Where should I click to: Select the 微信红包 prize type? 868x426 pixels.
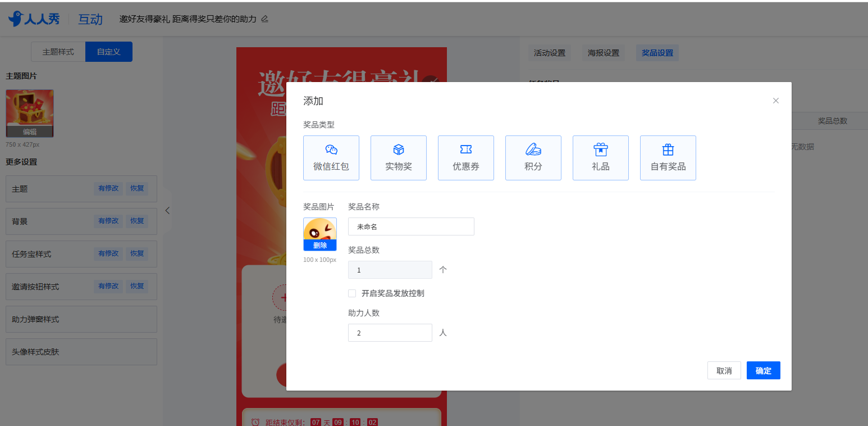tap(331, 158)
